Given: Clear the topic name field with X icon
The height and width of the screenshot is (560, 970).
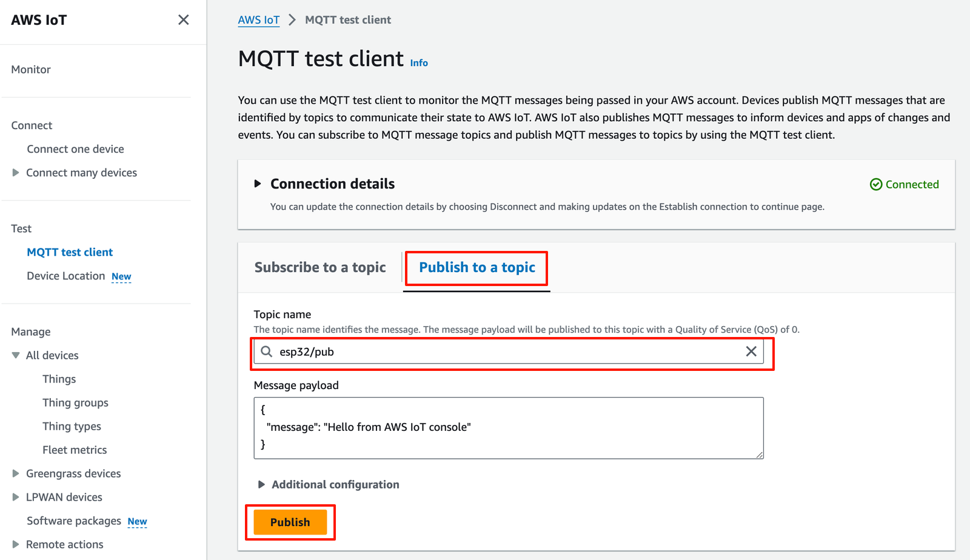Looking at the screenshot, I should coord(751,352).
